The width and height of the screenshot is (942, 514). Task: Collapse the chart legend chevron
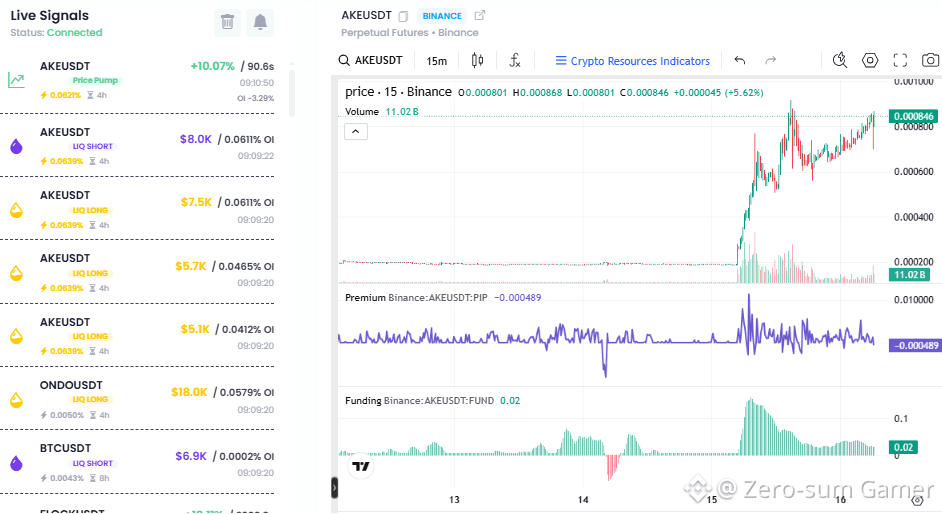pyautogui.click(x=356, y=132)
